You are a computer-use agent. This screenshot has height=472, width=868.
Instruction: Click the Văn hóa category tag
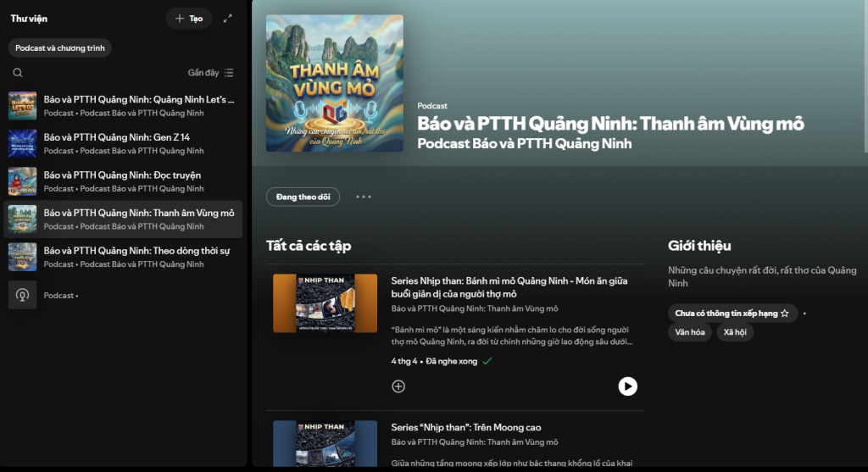(690, 332)
